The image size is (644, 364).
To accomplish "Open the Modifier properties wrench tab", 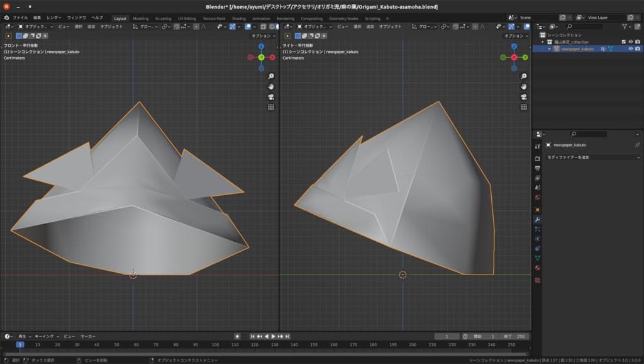I will [x=537, y=219].
